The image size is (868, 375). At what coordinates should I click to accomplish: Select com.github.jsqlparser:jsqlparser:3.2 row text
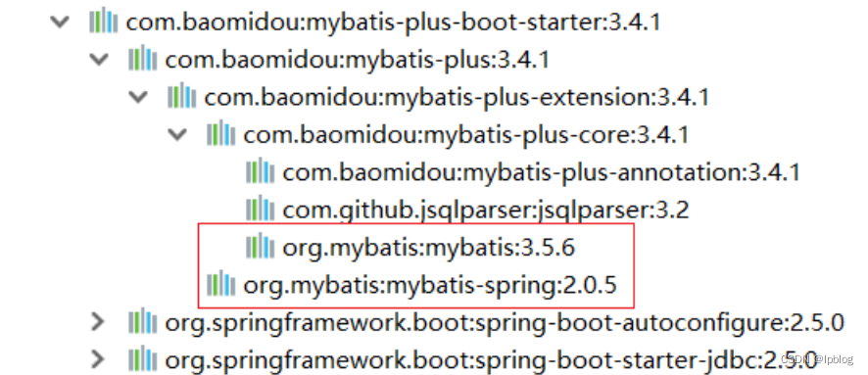(x=486, y=211)
